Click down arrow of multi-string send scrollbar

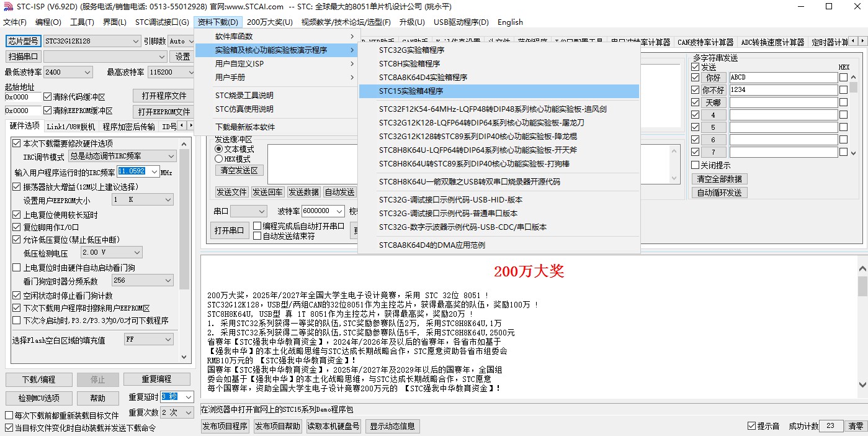[854, 152]
